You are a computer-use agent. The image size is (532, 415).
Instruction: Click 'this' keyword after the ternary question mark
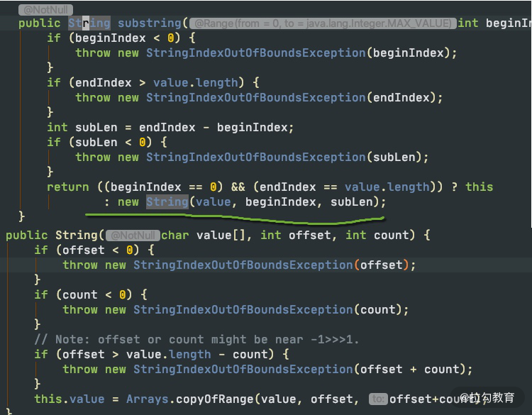[479, 187]
